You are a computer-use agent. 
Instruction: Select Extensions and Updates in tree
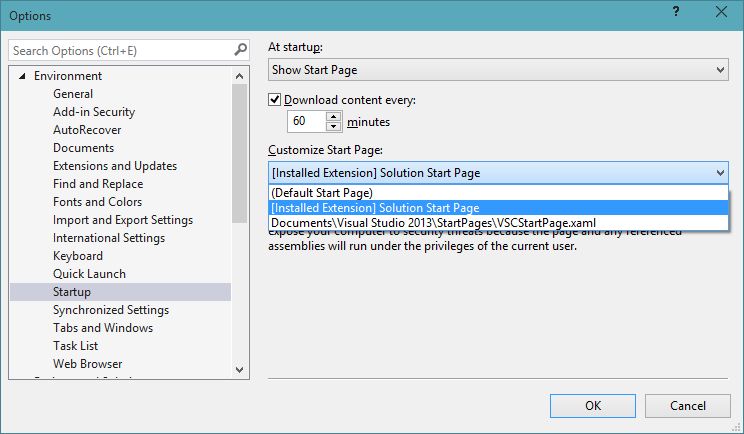click(x=115, y=166)
